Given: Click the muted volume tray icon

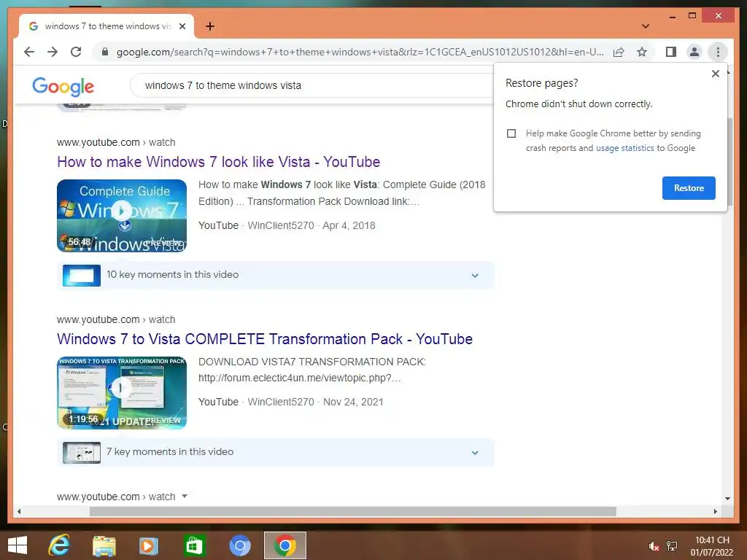Looking at the screenshot, I should tap(653, 546).
